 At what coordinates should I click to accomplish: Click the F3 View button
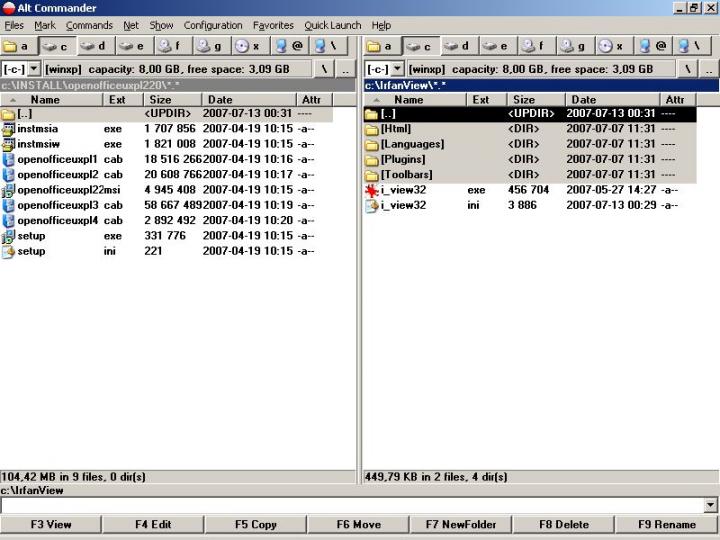tap(51, 524)
